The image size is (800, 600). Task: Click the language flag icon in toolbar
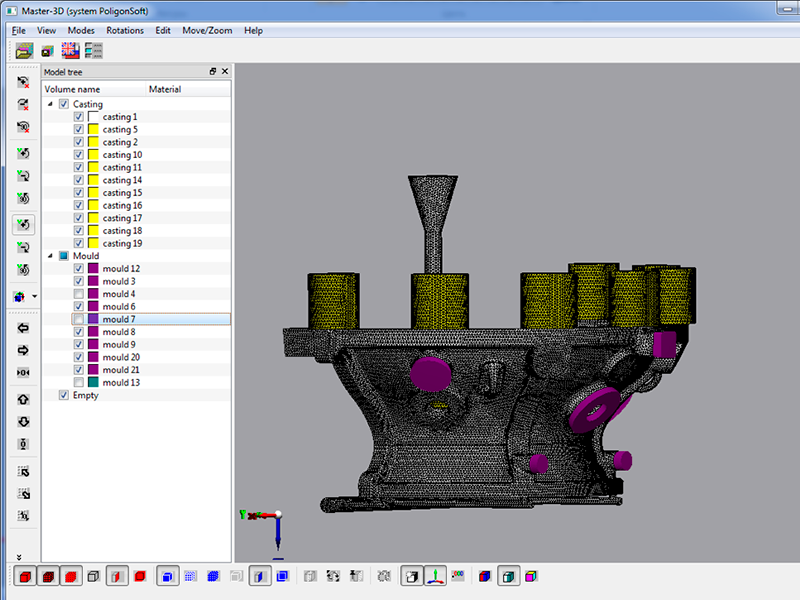point(70,50)
